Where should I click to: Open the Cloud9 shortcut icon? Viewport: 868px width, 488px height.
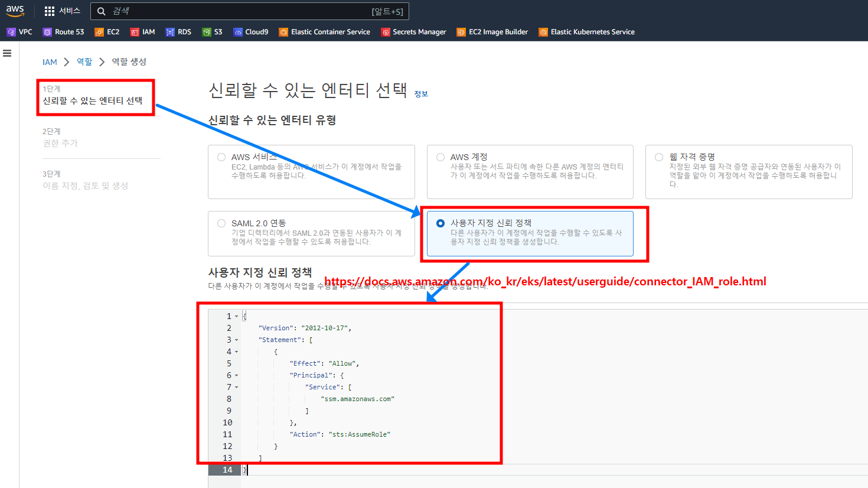238,32
